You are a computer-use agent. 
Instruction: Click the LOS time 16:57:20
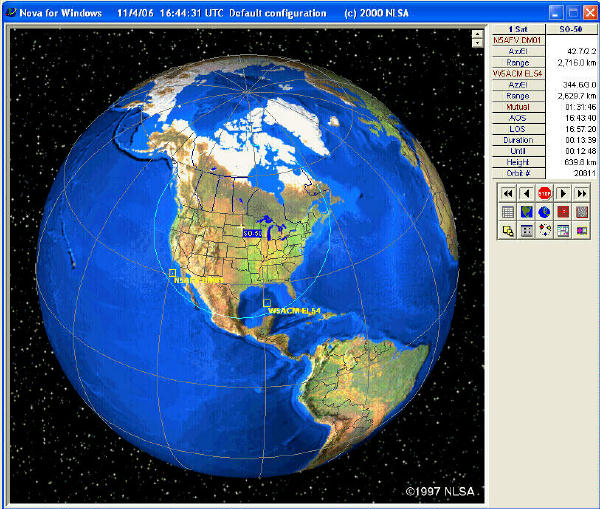[x=580, y=129]
